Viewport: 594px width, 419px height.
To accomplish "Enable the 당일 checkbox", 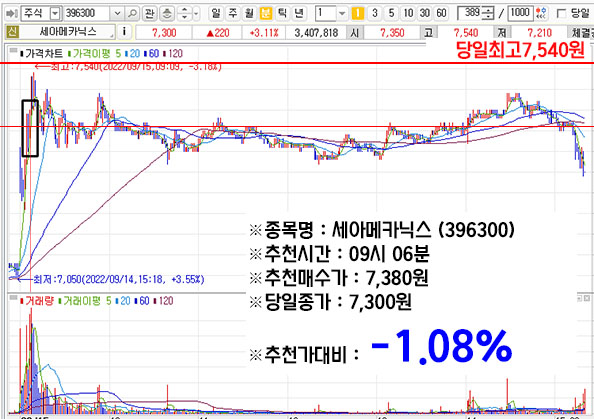I will [562, 14].
